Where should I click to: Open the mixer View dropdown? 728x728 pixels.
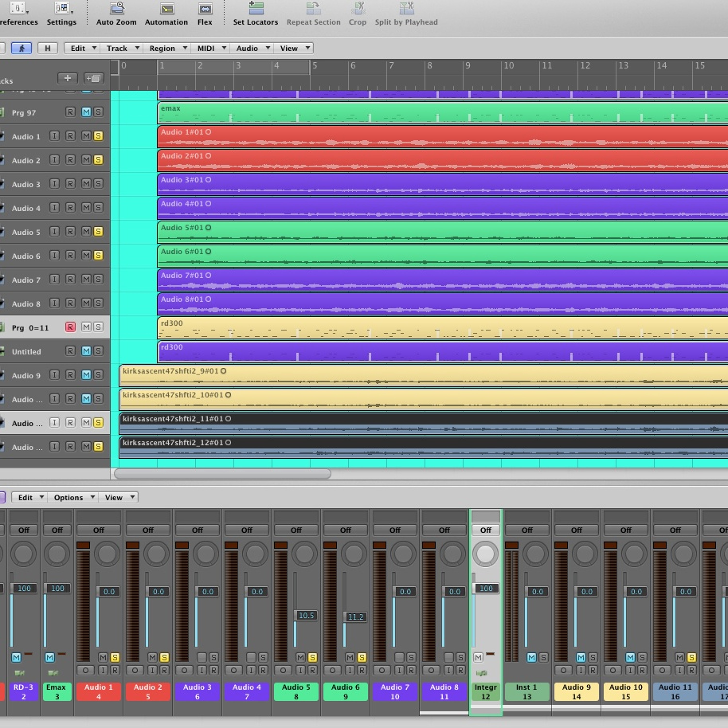[118, 497]
